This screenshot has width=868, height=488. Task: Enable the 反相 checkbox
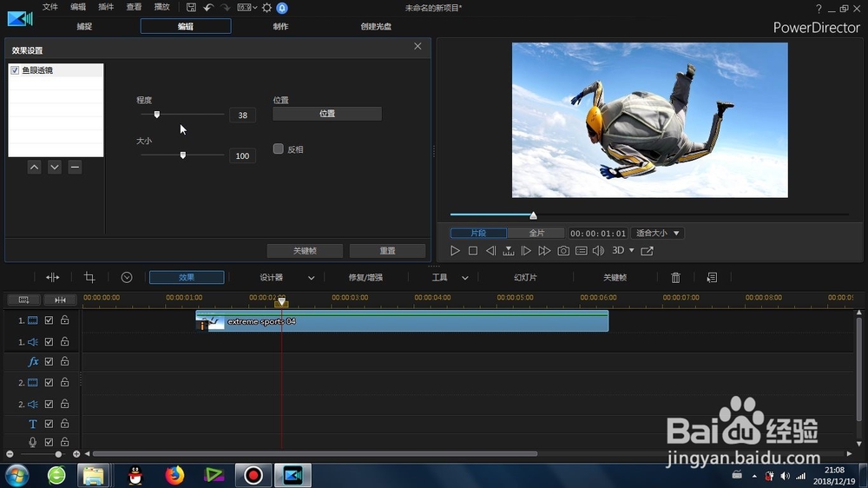[279, 148]
